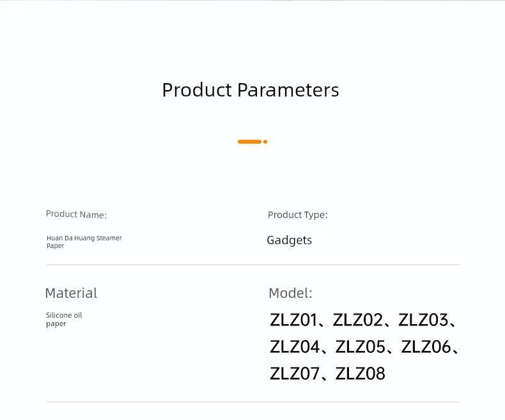Select the Product Type label
Screen dimensions: 505x420
click(x=298, y=215)
